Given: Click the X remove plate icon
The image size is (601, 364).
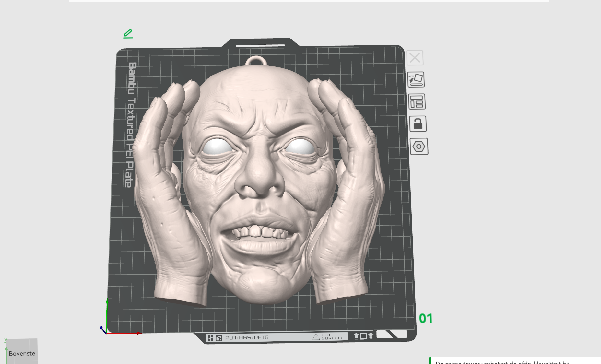Looking at the screenshot, I should click(415, 58).
